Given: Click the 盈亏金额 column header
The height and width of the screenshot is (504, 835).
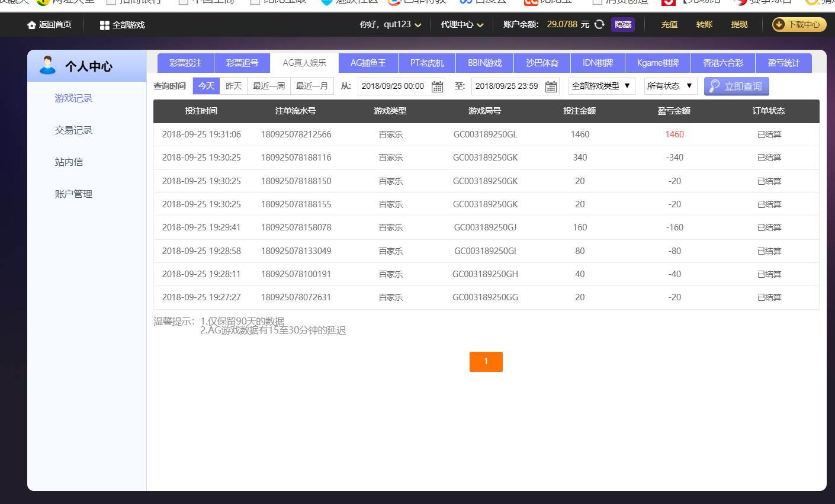Looking at the screenshot, I should click(674, 111).
